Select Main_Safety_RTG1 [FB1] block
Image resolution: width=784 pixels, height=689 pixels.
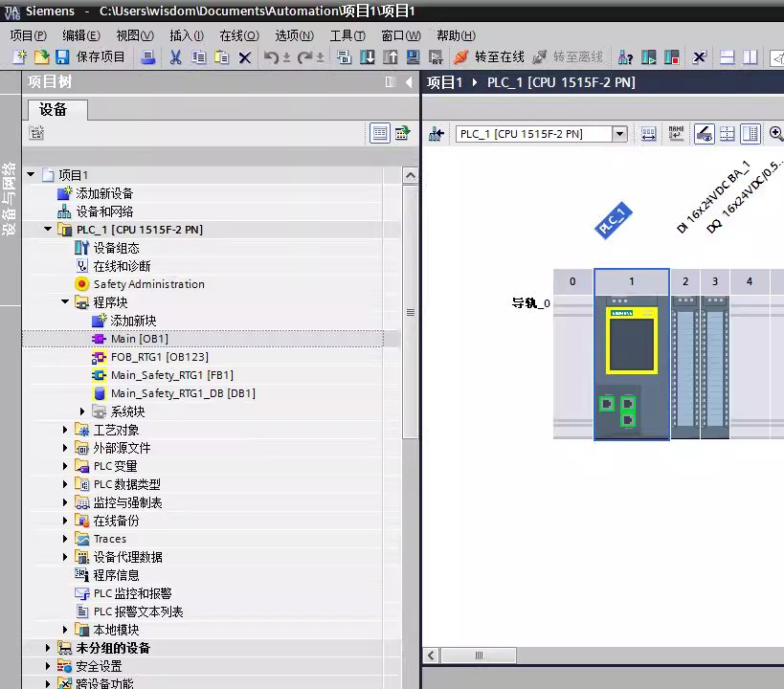pos(172,375)
